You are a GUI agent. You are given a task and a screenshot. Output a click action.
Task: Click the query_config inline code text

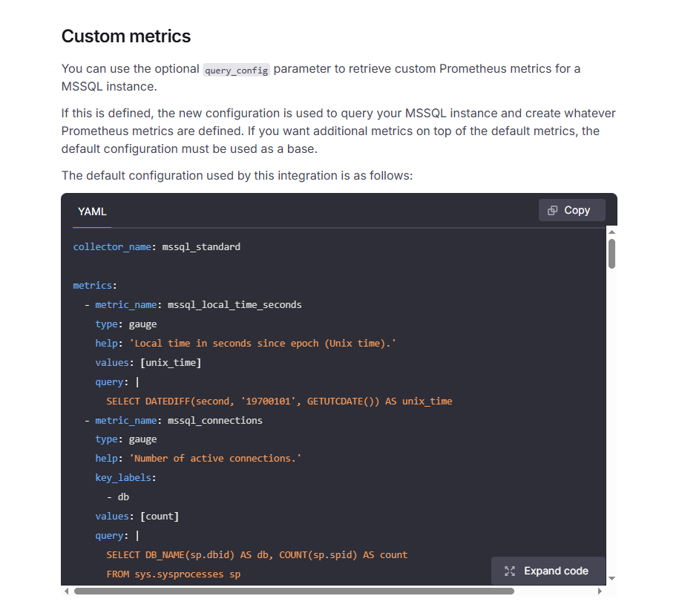tap(237, 70)
